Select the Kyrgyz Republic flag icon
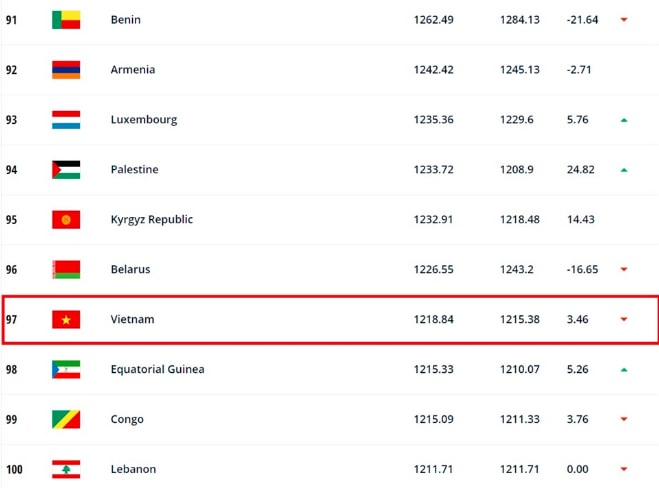Image resolution: width=659 pixels, height=488 pixels. 66,220
